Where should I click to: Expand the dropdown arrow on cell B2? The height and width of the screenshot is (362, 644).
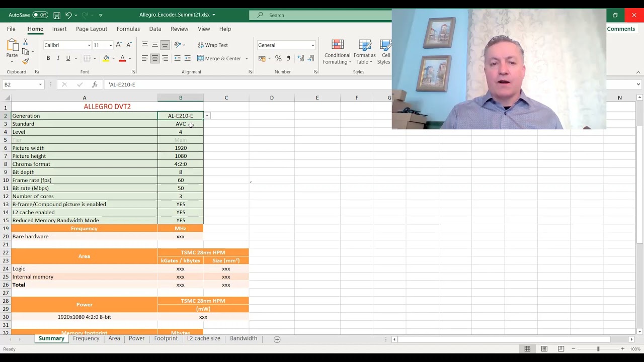(207, 116)
